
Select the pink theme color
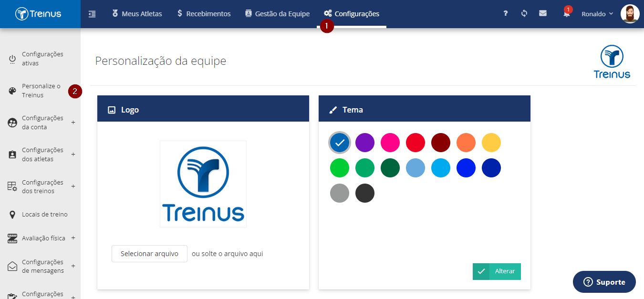tap(390, 143)
